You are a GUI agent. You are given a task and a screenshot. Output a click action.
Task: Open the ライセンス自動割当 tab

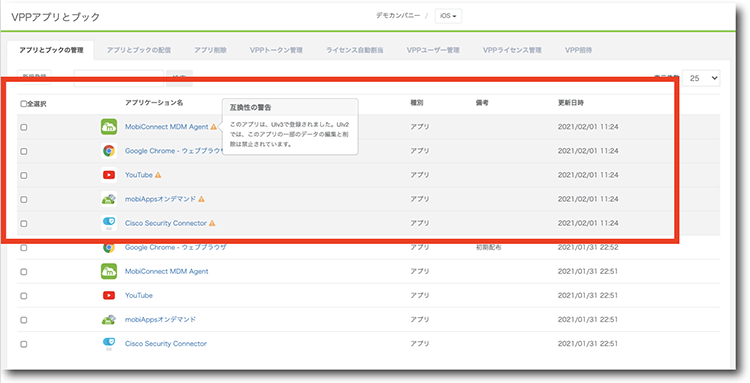354,50
